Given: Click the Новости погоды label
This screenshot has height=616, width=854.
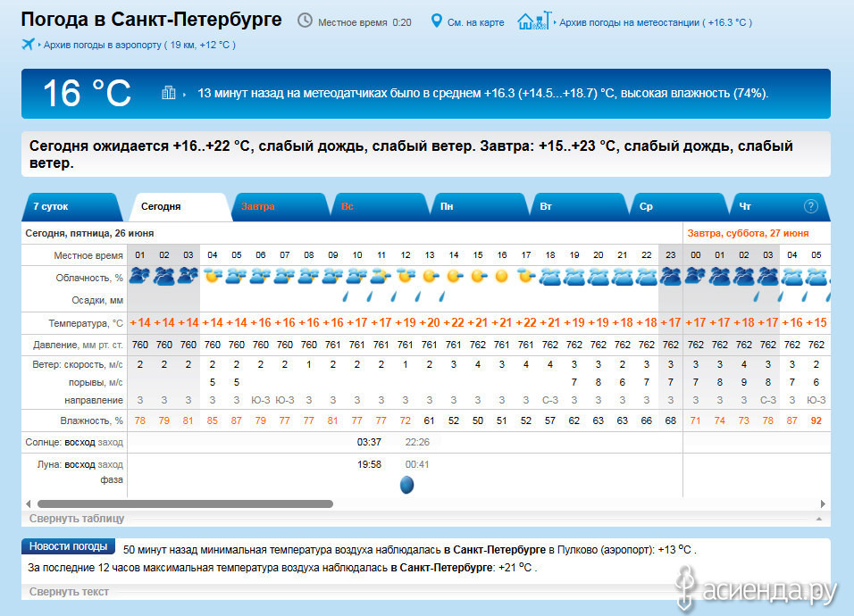Looking at the screenshot, I should (x=68, y=546).
